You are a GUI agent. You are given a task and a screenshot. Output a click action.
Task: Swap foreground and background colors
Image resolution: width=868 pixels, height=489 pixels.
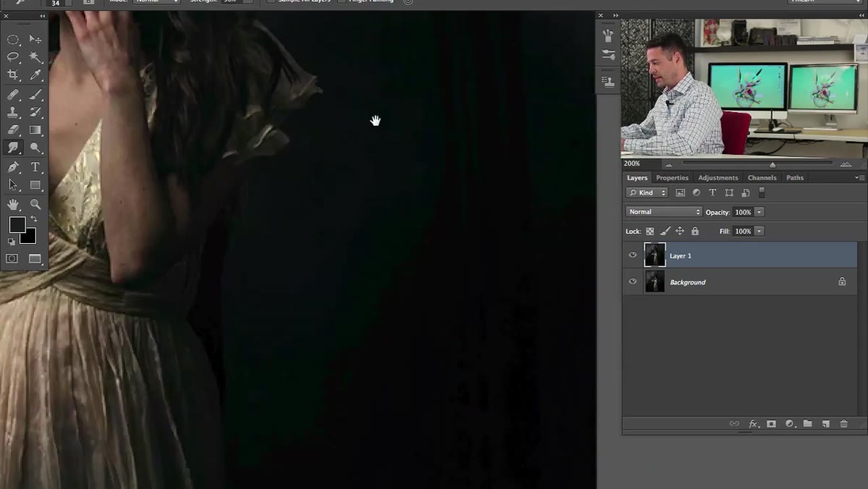point(33,219)
